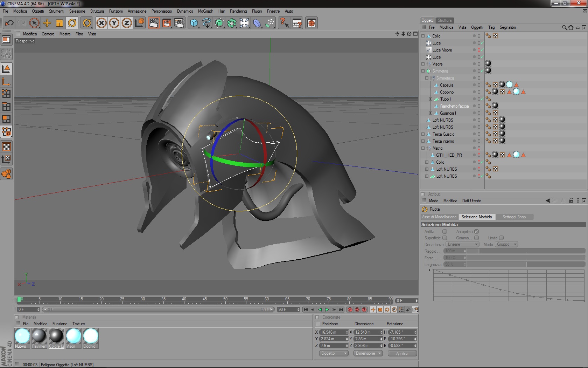Switch to the Settaggi Snap tab
Screen dimensions: 588x368
[514, 217]
